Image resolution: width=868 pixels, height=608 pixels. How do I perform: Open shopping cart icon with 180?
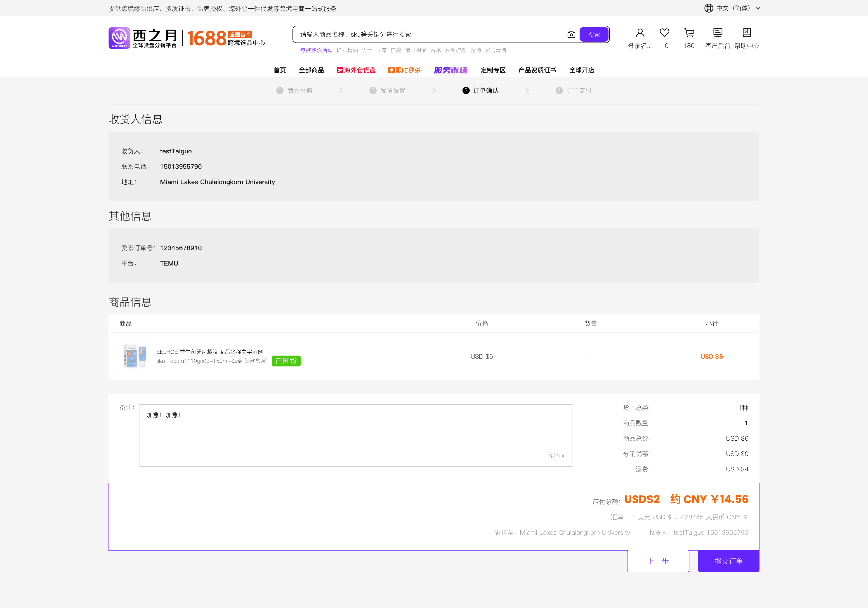[689, 33]
